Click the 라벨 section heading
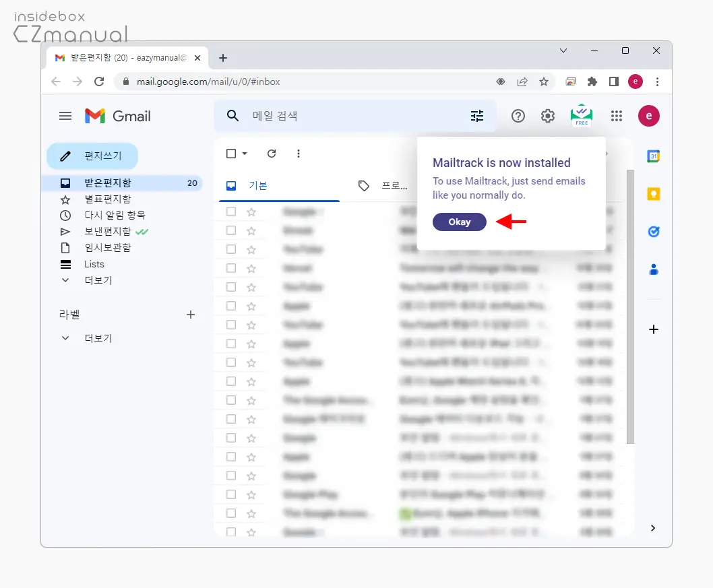The height and width of the screenshot is (588, 713). (69, 315)
